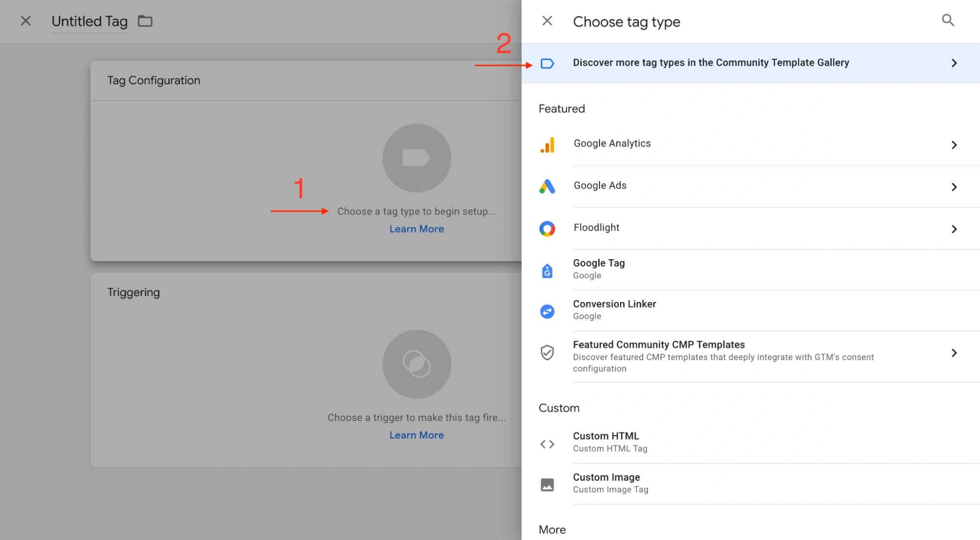Expand Floodlight tag types chevron

pyautogui.click(x=954, y=229)
